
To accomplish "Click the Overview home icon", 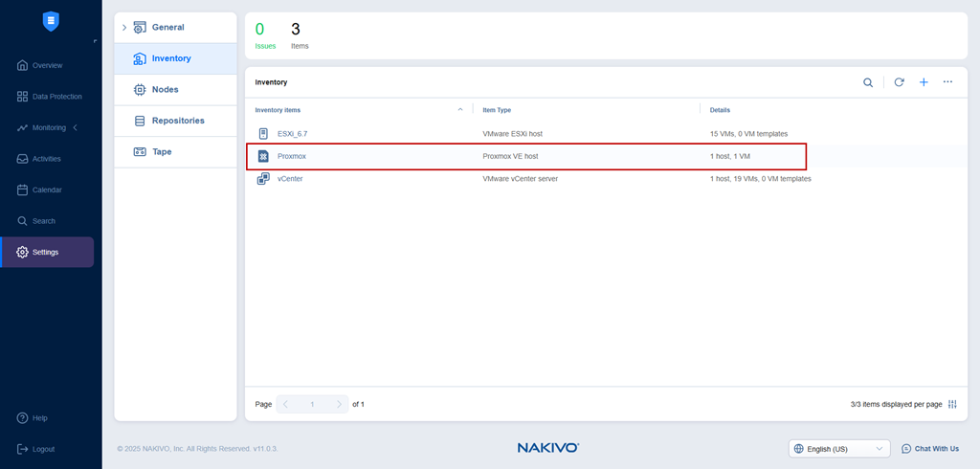I will tap(23, 65).
